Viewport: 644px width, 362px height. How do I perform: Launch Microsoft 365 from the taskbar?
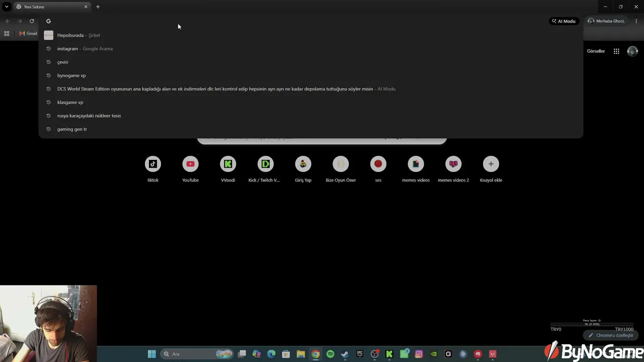point(257,354)
